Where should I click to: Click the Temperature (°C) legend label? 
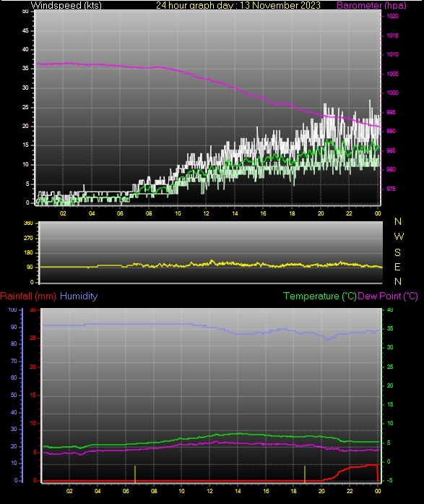pyautogui.click(x=320, y=296)
